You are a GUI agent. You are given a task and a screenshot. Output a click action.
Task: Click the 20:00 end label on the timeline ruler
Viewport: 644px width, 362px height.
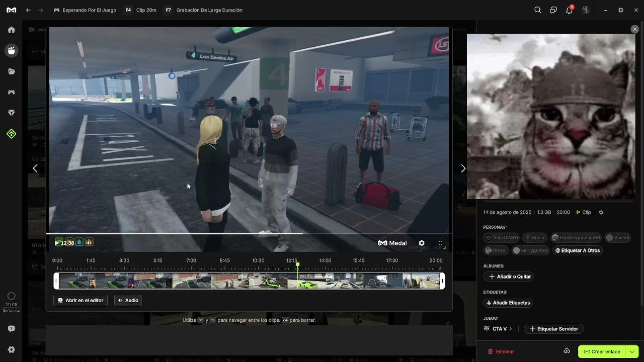coord(436,260)
